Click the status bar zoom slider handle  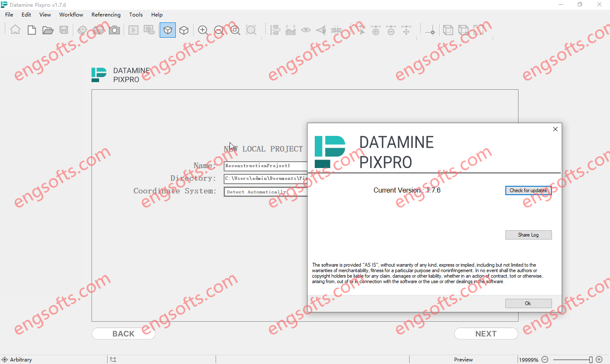(591, 359)
